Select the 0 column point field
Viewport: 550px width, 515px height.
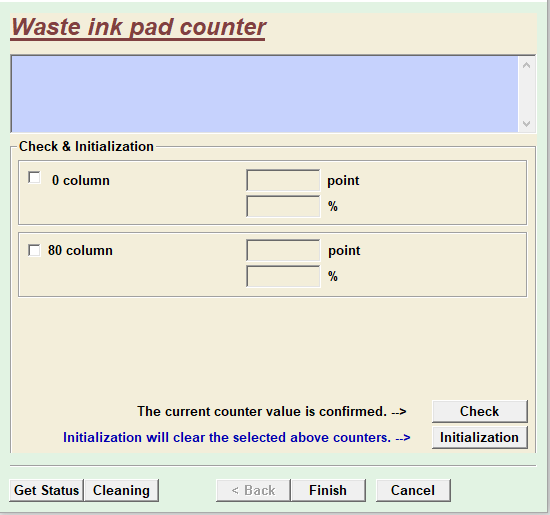283,180
